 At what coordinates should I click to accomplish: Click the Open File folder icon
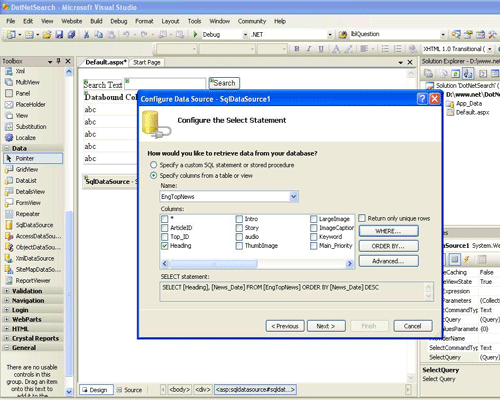(x=47, y=34)
